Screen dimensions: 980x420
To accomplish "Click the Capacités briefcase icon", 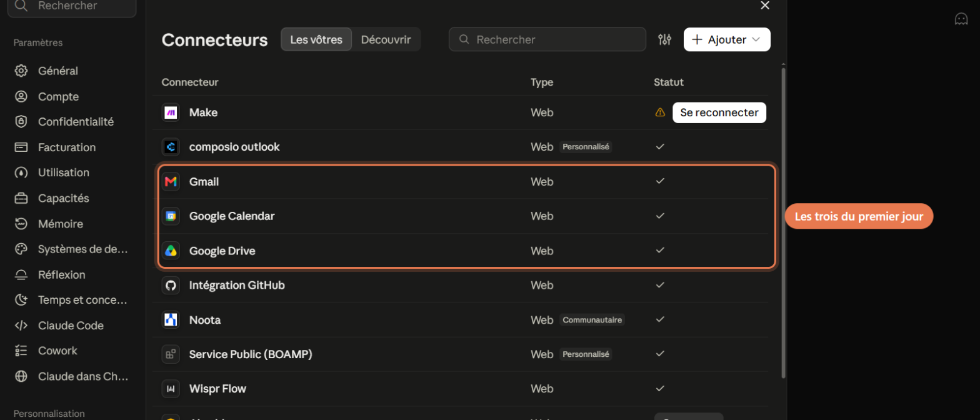I will 21,198.
